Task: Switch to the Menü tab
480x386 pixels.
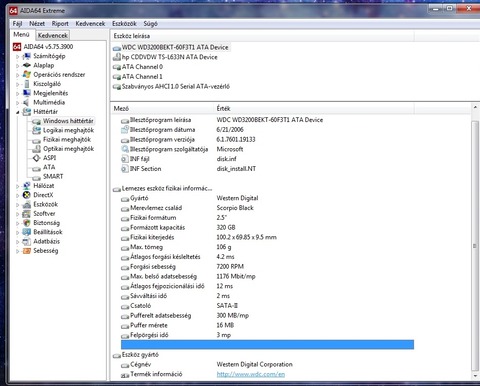Action: [x=21, y=35]
